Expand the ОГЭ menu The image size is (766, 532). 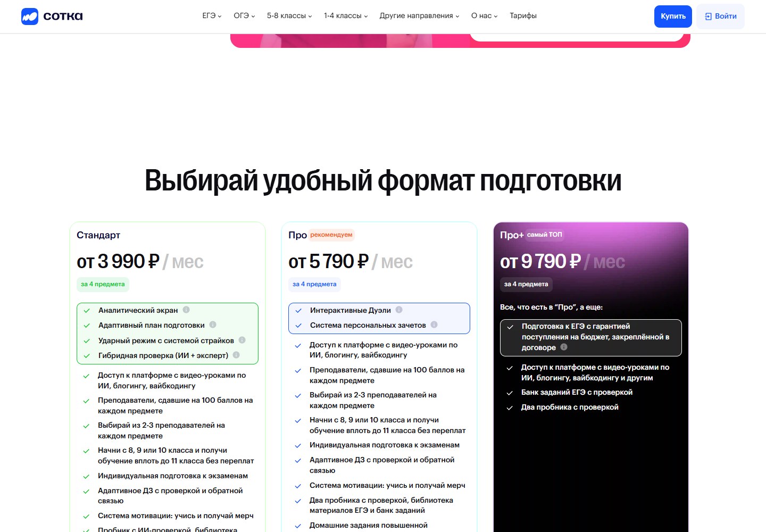pyautogui.click(x=244, y=16)
